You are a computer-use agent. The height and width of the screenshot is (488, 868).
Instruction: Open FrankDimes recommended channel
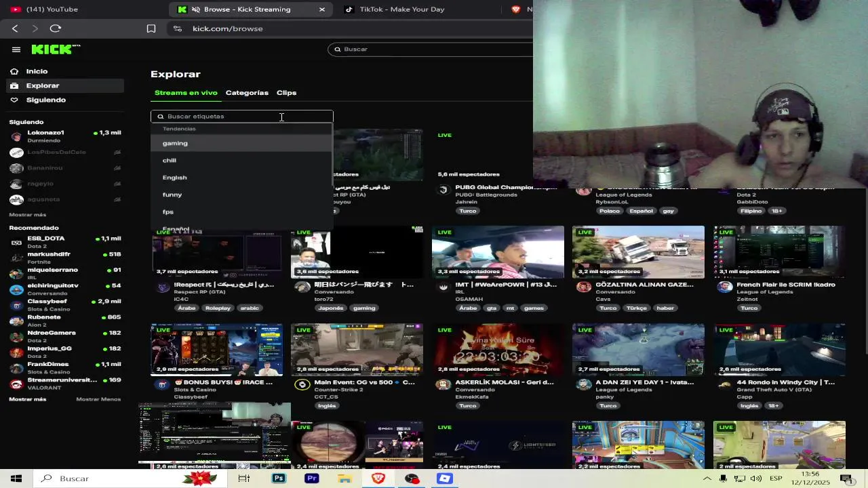tap(64, 367)
